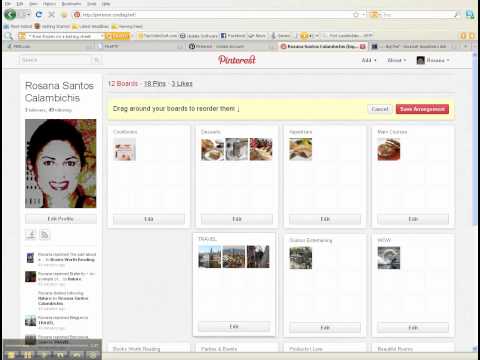Click the 18 Pins link
This screenshot has height=360, width=480.
point(155,84)
